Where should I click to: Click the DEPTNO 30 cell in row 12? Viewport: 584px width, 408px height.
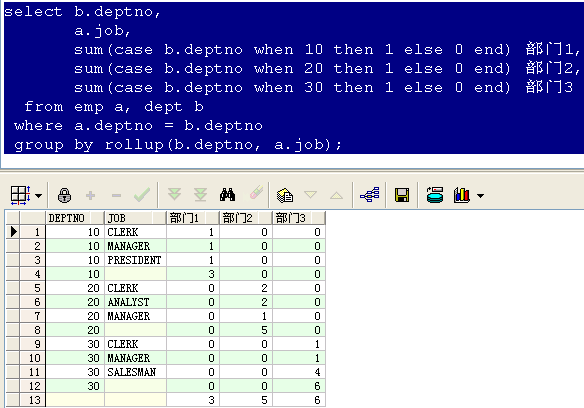coord(75,386)
